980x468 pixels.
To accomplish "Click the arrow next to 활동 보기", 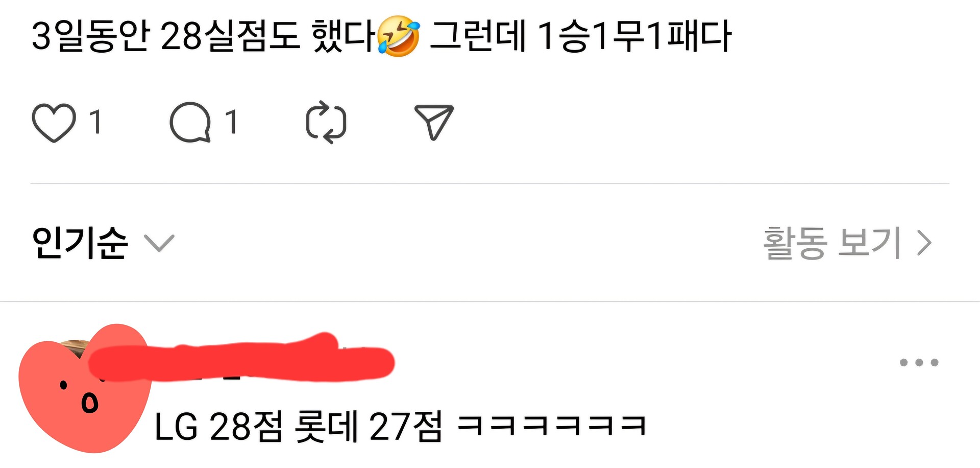I will (x=924, y=243).
